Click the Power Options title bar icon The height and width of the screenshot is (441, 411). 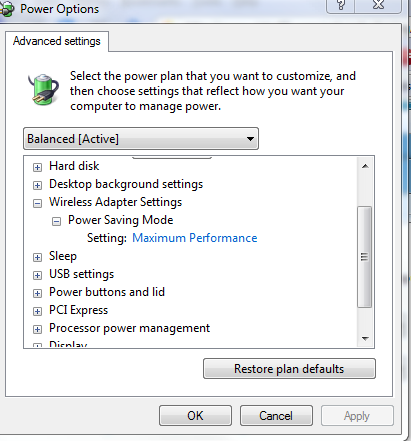pos(7,9)
